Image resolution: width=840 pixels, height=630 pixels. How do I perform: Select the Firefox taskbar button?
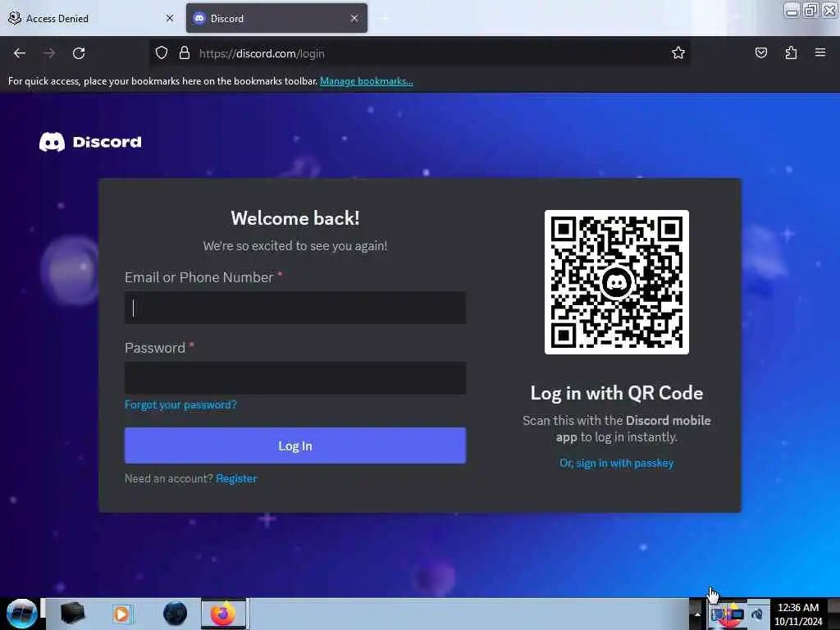tap(223, 614)
